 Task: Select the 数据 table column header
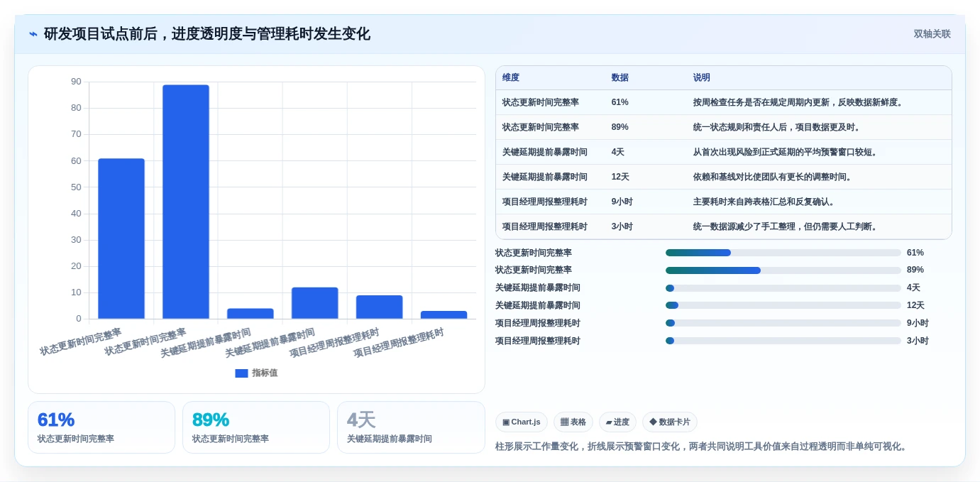[620, 78]
